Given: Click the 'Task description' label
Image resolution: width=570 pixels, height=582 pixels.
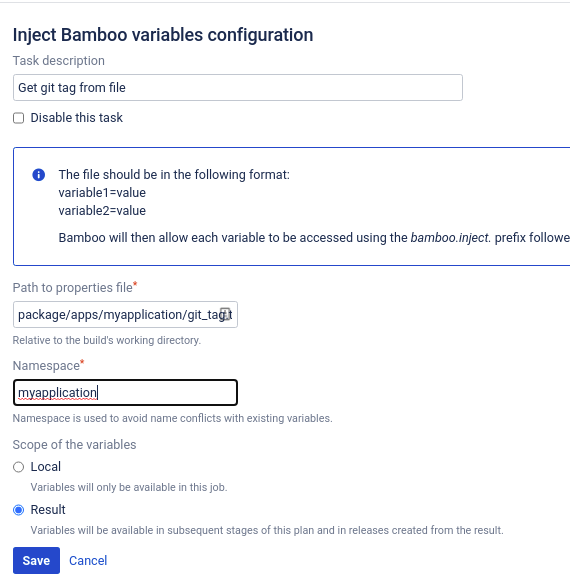Looking at the screenshot, I should 59,61.
